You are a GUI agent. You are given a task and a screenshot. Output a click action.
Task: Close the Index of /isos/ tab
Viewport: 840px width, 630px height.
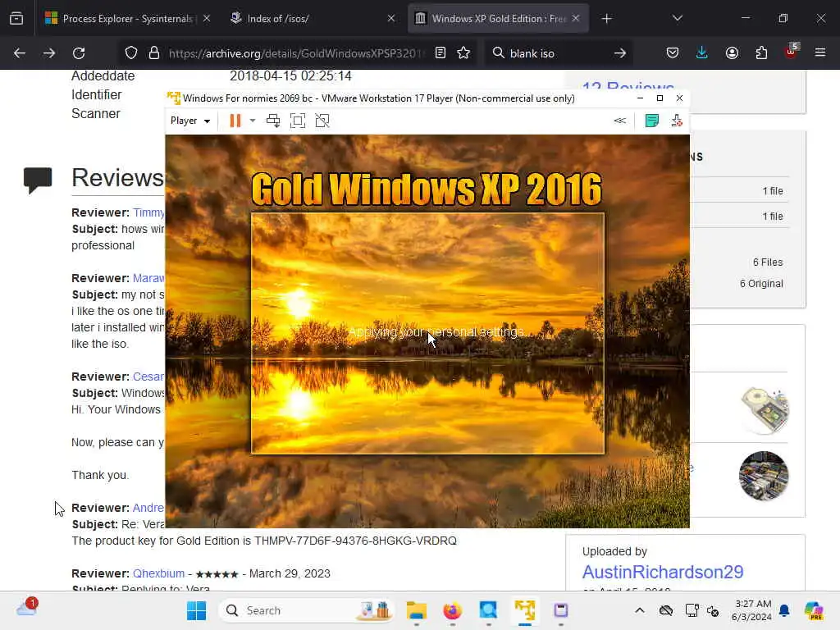click(x=391, y=18)
